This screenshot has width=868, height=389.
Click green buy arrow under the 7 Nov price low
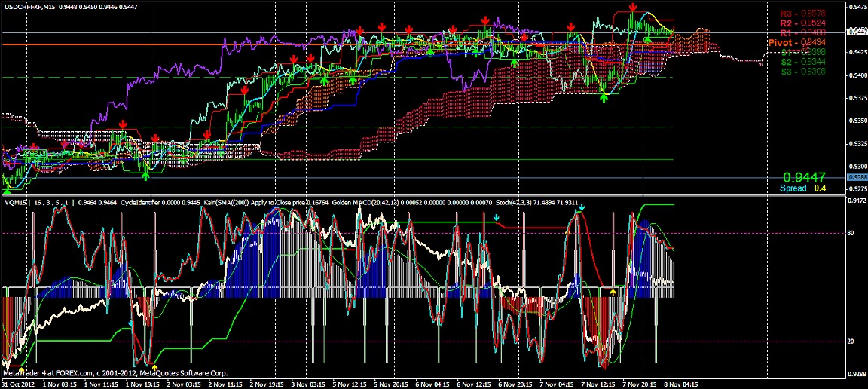604,97
